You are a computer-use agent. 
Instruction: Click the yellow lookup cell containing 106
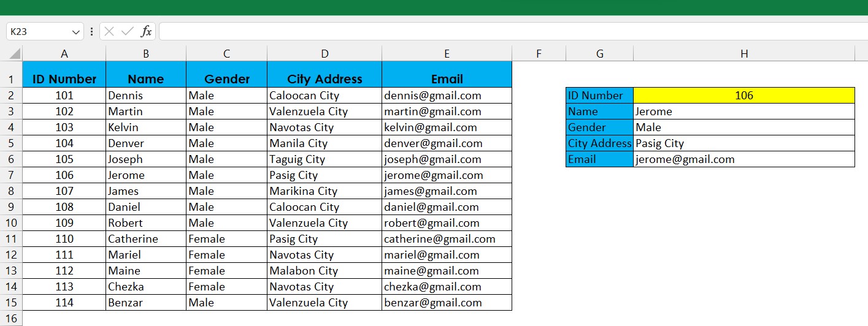(744, 96)
